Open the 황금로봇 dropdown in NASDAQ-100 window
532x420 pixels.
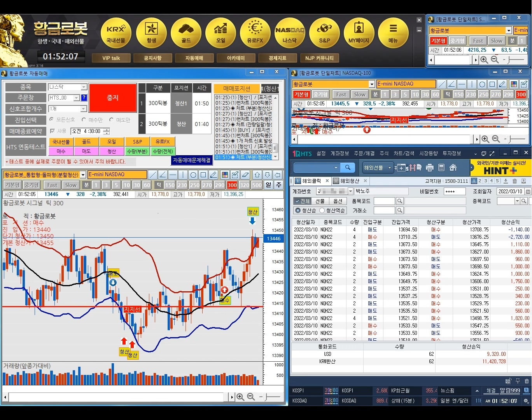371,84
